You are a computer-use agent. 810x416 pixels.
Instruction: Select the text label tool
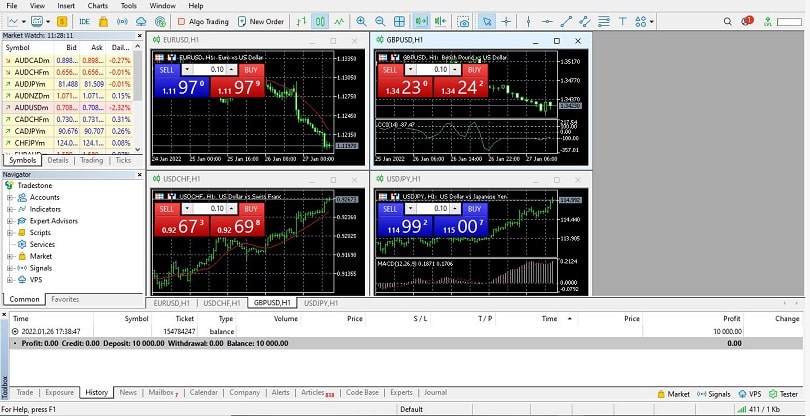pos(622,22)
